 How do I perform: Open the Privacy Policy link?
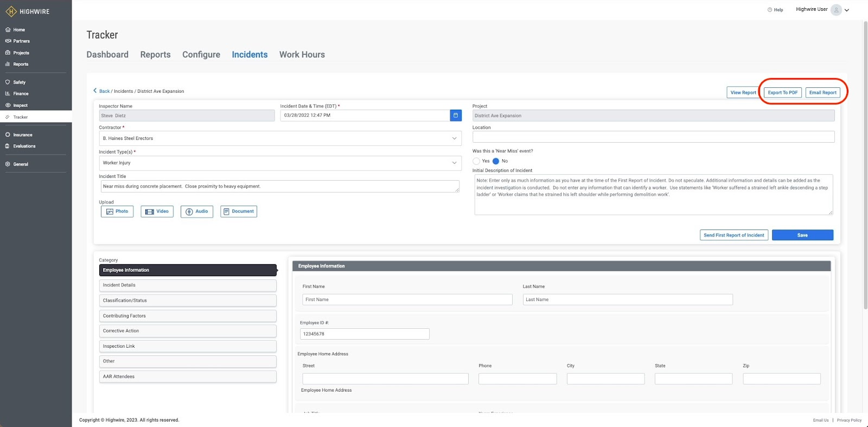(x=849, y=420)
